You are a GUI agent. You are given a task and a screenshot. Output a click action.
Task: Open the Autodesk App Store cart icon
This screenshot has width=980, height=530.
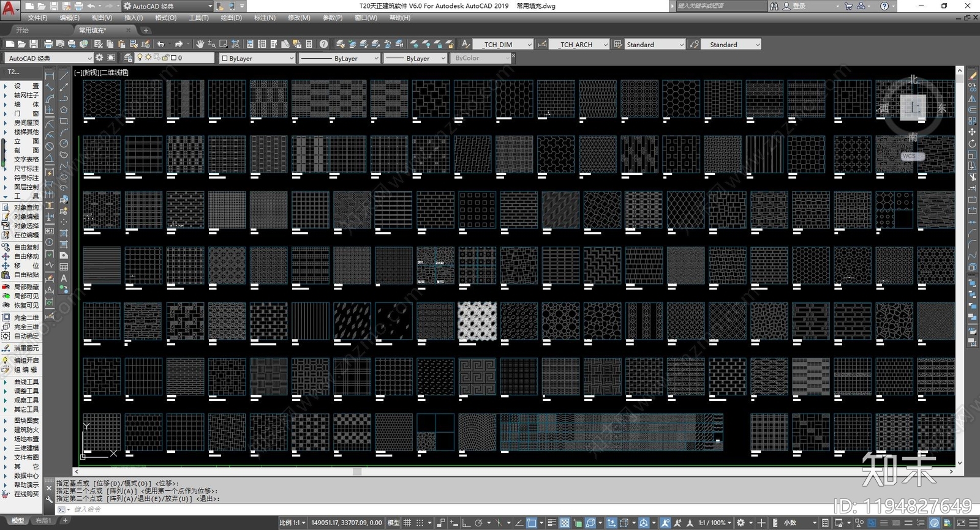(x=848, y=6)
